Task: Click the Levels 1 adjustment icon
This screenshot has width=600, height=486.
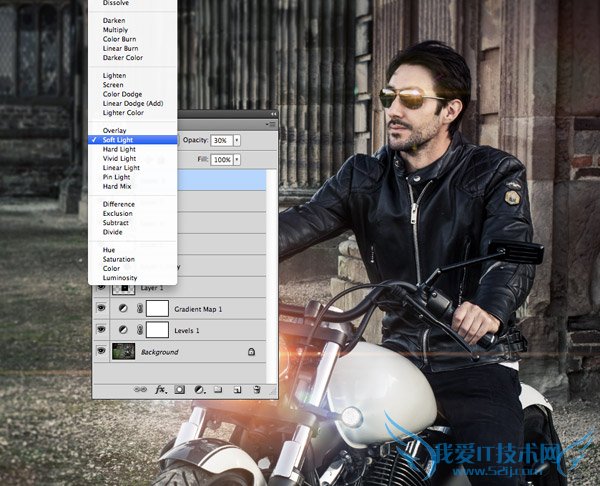Action: pos(123,329)
